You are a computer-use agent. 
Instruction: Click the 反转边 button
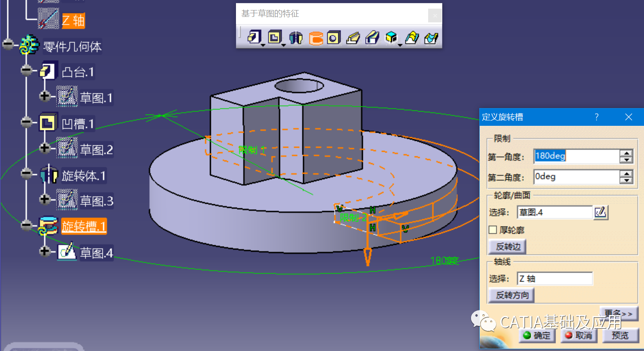(507, 247)
